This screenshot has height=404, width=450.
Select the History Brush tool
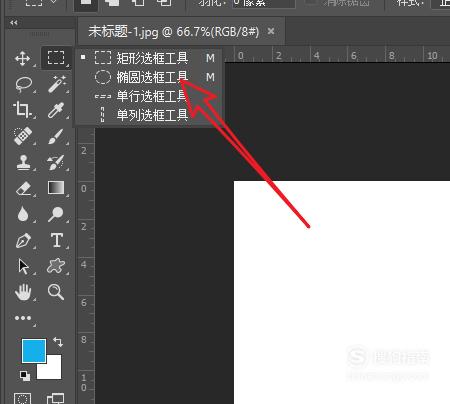[x=56, y=162]
